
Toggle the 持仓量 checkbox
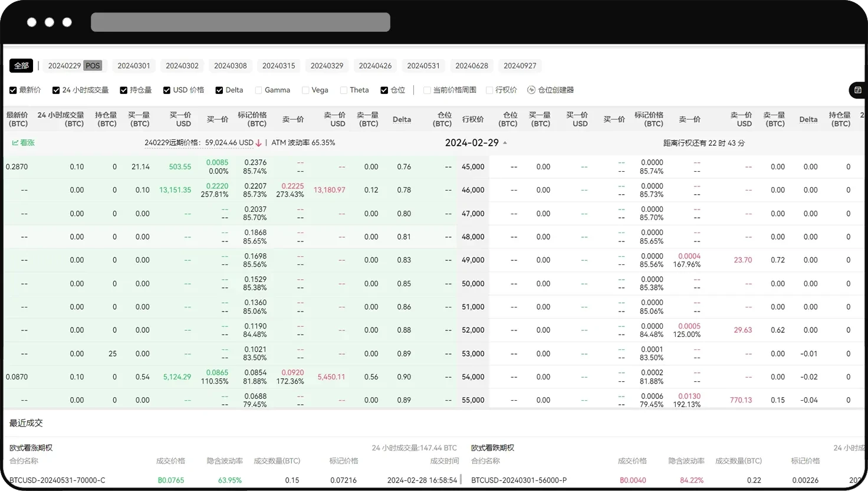click(x=123, y=90)
